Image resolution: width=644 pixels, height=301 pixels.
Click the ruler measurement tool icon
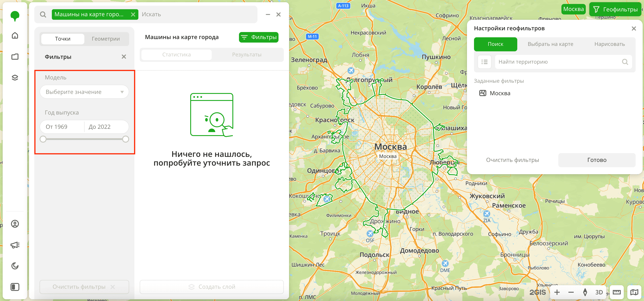(x=617, y=292)
